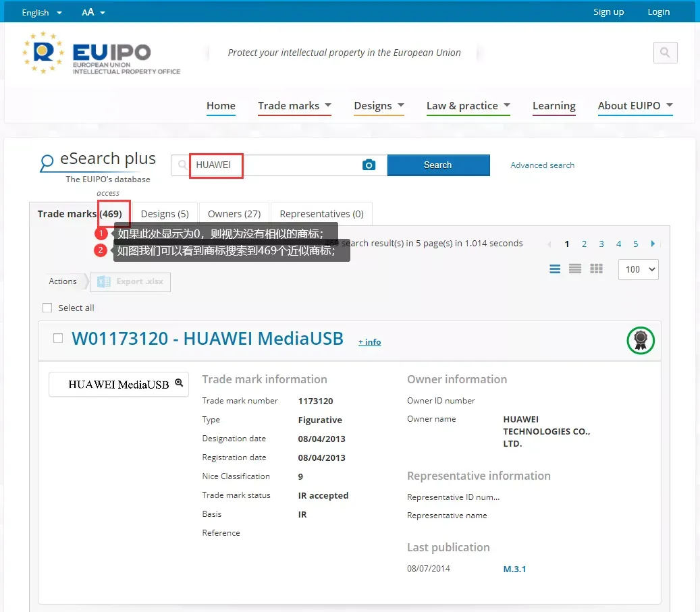Open the Learning menu item
700x612 pixels.
pyautogui.click(x=554, y=106)
